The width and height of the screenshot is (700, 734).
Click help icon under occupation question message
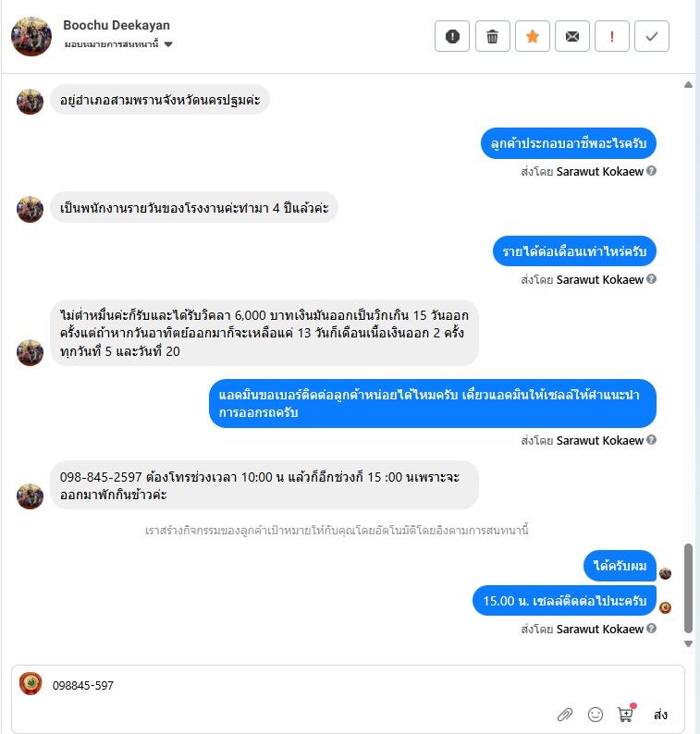click(651, 171)
